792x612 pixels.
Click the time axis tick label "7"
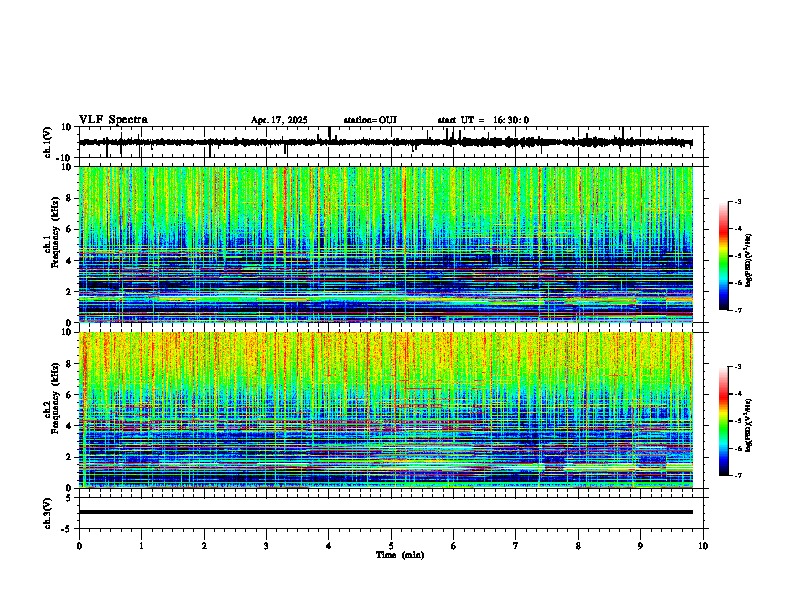(516, 546)
